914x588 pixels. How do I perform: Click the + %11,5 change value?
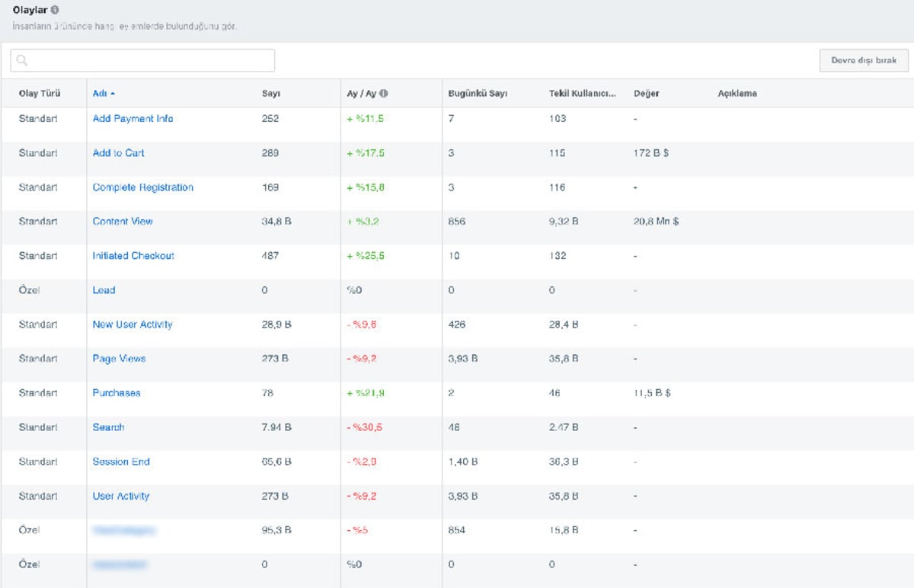click(366, 119)
